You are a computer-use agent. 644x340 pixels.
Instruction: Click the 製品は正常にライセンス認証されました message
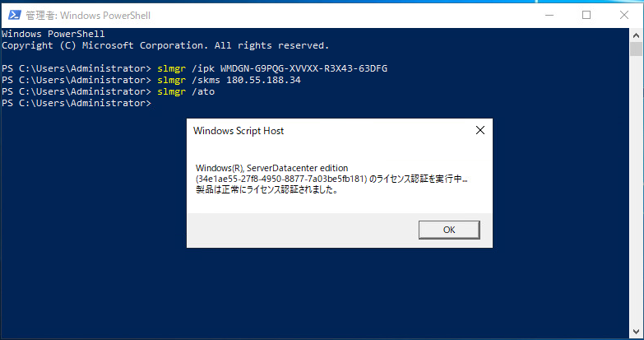coord(267,190)
